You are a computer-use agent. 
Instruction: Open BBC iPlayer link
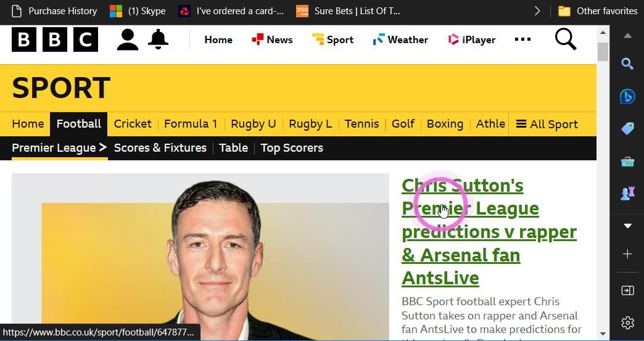pos(472,40)
